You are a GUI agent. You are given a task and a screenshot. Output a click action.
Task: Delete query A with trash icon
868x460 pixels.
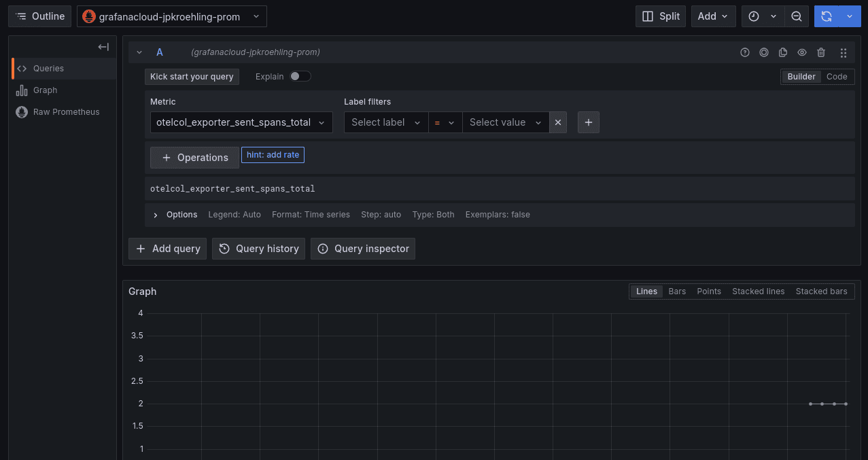(821, 52)
